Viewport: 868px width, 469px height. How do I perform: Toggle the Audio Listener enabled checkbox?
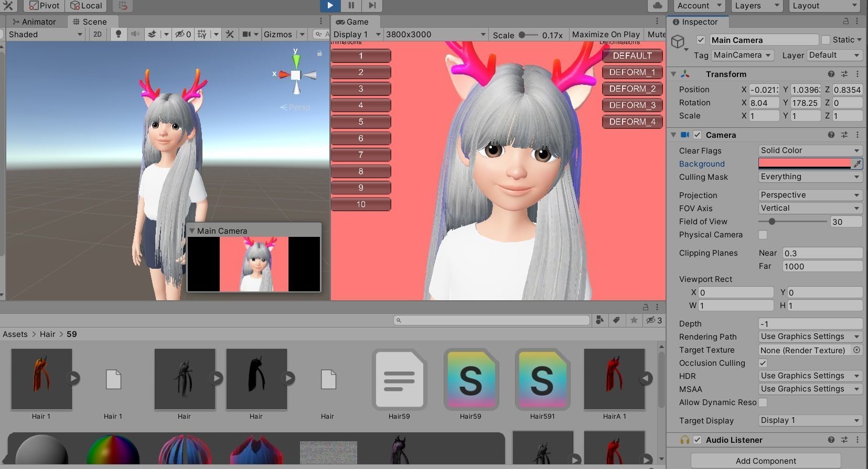point(697,440)
